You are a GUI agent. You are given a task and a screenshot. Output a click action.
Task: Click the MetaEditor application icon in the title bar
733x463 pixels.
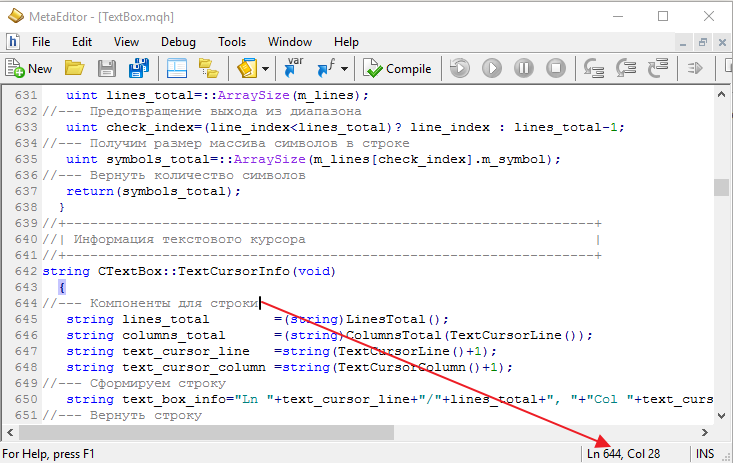click(x=15, y=16)
